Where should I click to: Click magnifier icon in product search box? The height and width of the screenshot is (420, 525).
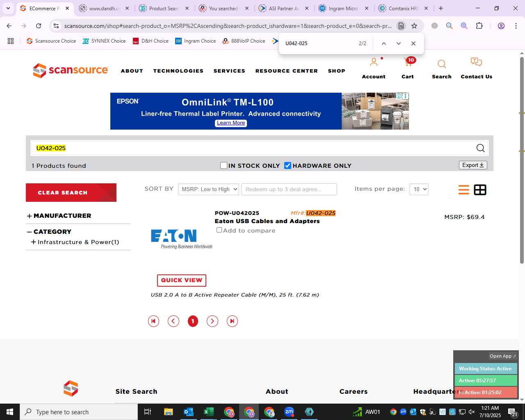(480, 148)
